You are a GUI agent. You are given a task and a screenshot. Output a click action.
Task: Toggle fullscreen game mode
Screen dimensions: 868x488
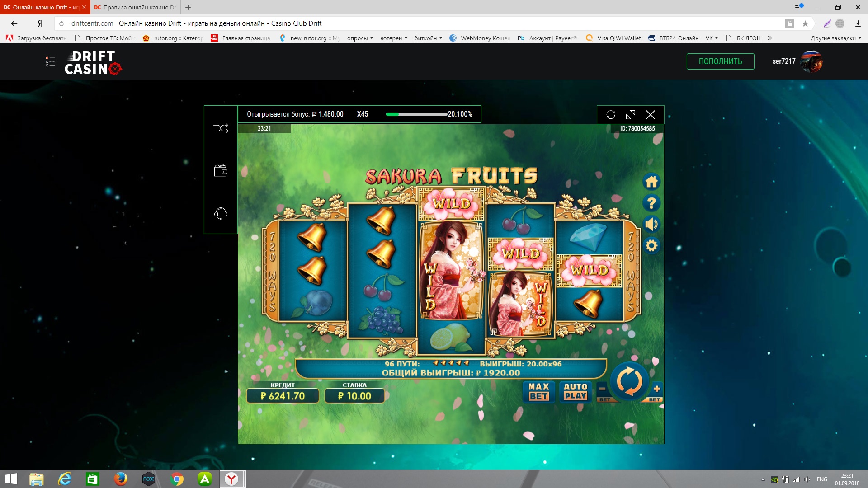[631, 115]
